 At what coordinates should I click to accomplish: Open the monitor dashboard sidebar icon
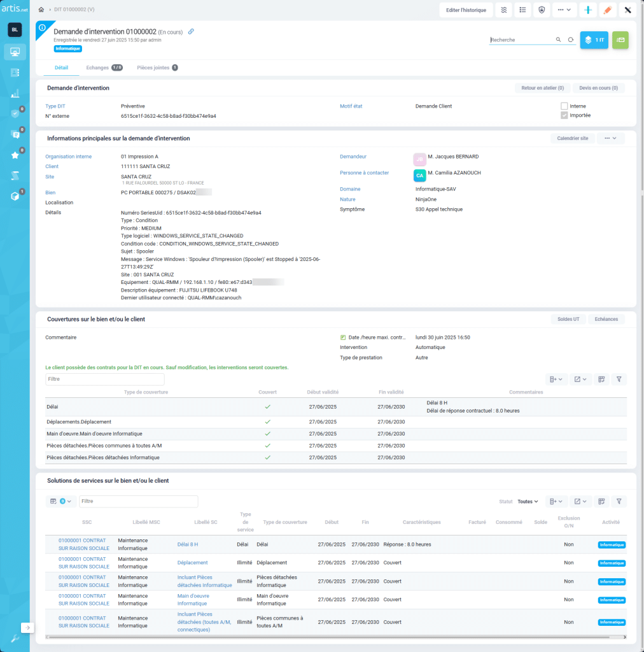(x=15, y=52)
